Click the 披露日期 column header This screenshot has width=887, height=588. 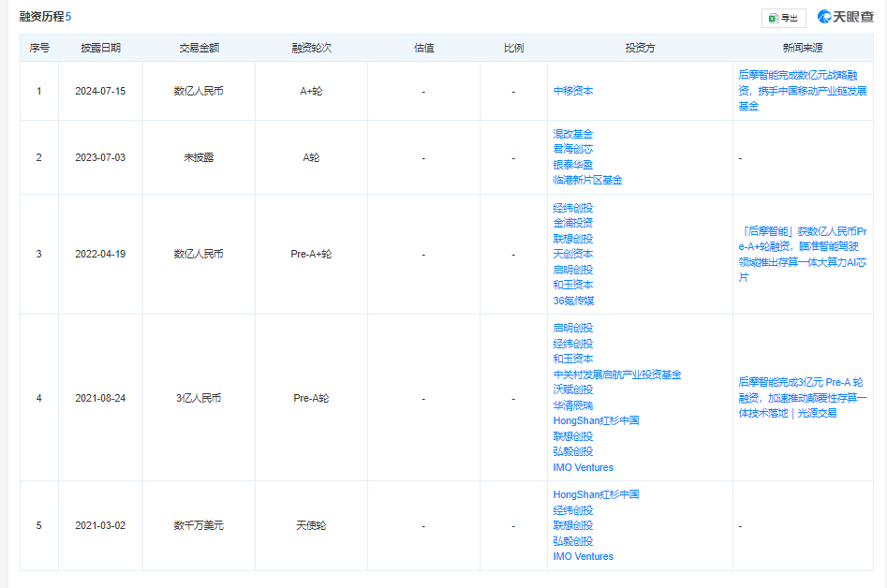[100, 48]
